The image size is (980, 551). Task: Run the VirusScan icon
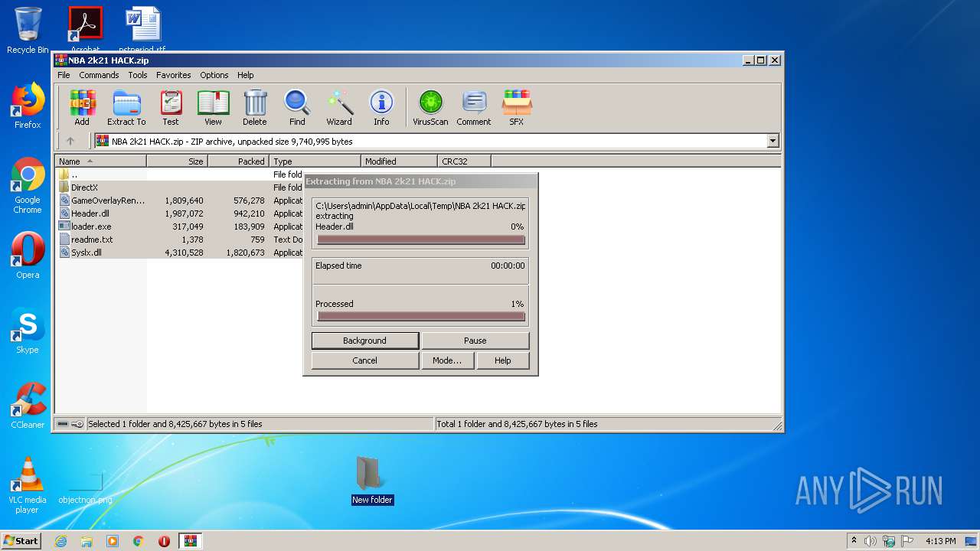coord(430,107)
